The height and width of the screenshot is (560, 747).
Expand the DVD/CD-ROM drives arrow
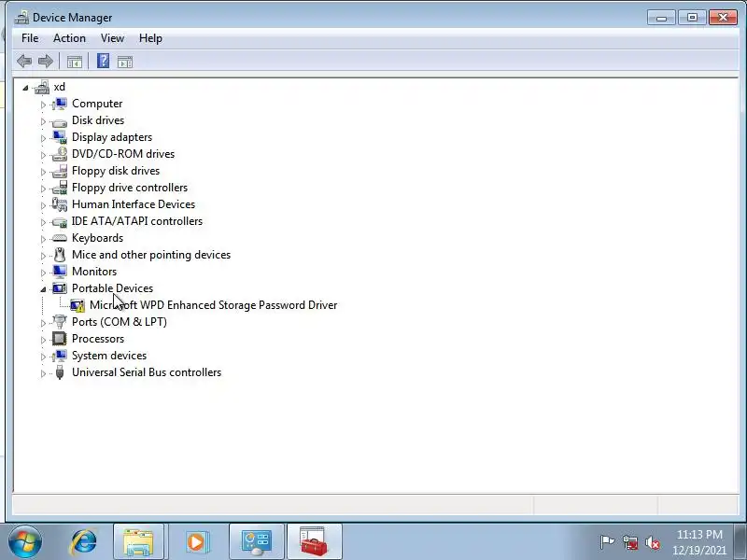pyautogui.click(x=43, y=155)
